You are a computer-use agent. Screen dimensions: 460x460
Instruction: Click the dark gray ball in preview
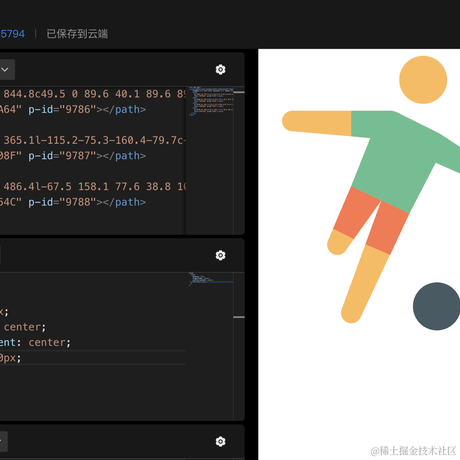click(437, 306)
